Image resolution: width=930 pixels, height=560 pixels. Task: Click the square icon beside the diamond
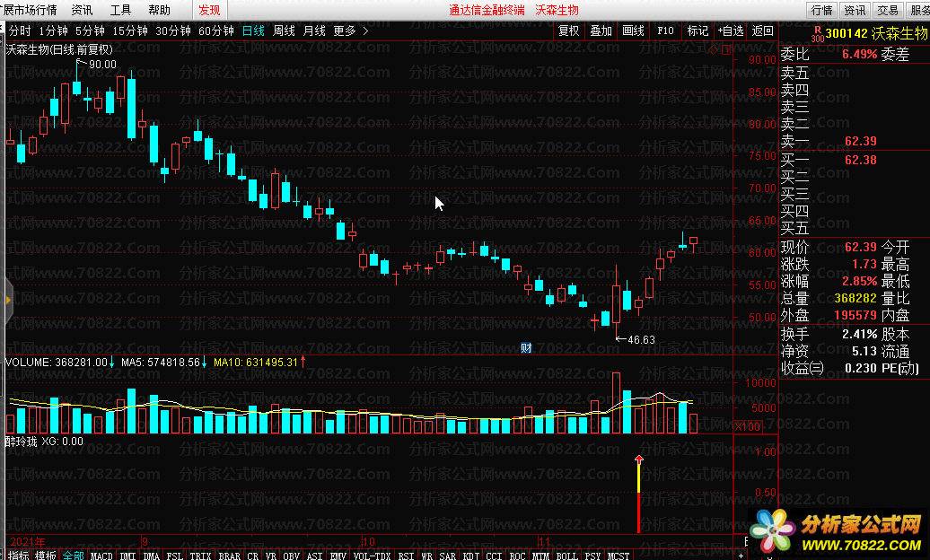726,50
